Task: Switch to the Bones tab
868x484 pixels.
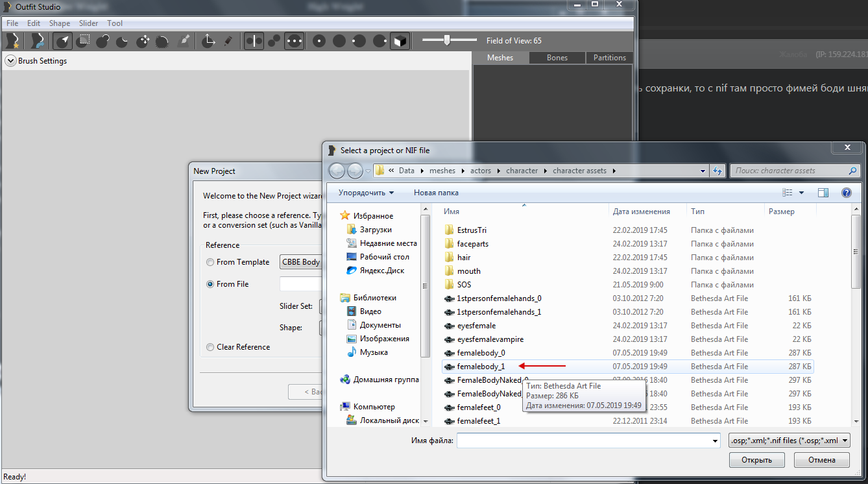Action: (x=557, y=58)
